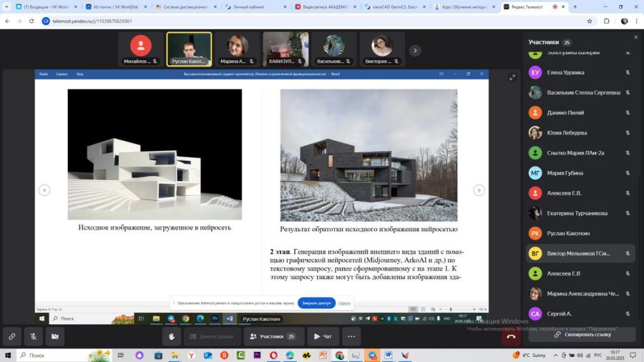
Task: Open the browser extensions puzzle menu
Action: click(x=606, y=21)
